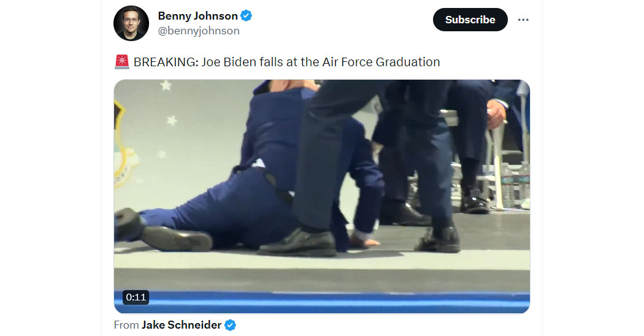Screen dimensions: 644x336
Task: Click Jake Schneider's blue verified checkmark
Action: [x=231, y=326]
